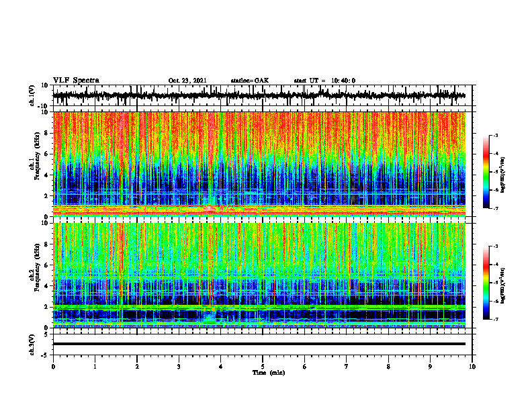
Task: Click the "Time (min)" axis title
Action: click(269, 373)
